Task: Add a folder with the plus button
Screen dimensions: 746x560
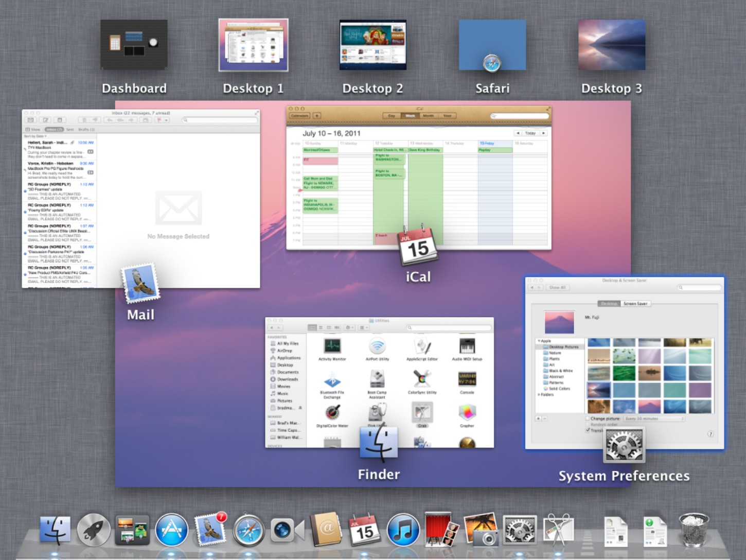Action: (x=538, y=418)
